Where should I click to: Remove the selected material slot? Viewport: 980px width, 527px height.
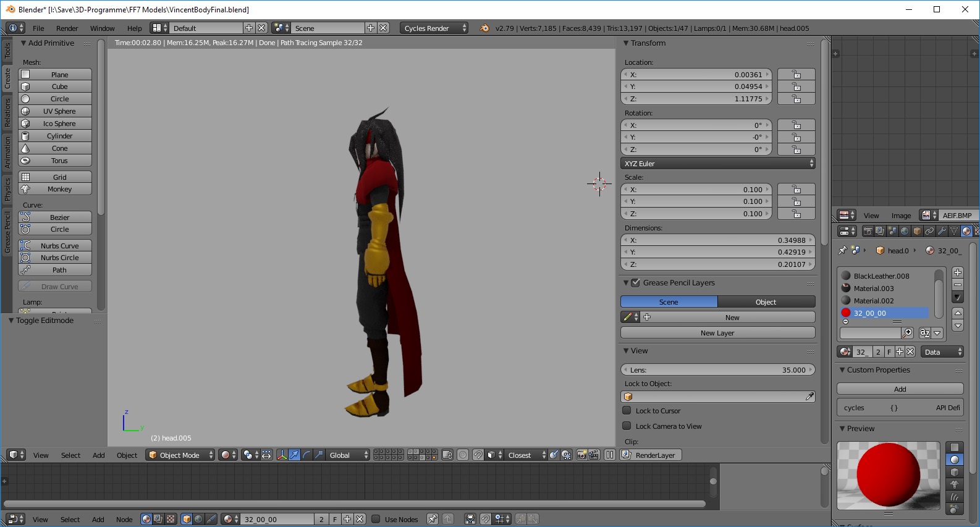point(958,285)
